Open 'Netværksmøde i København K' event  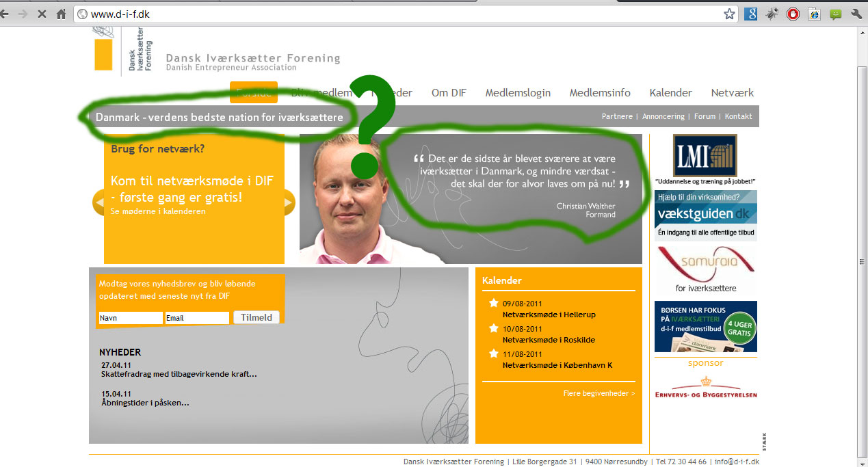557,365
